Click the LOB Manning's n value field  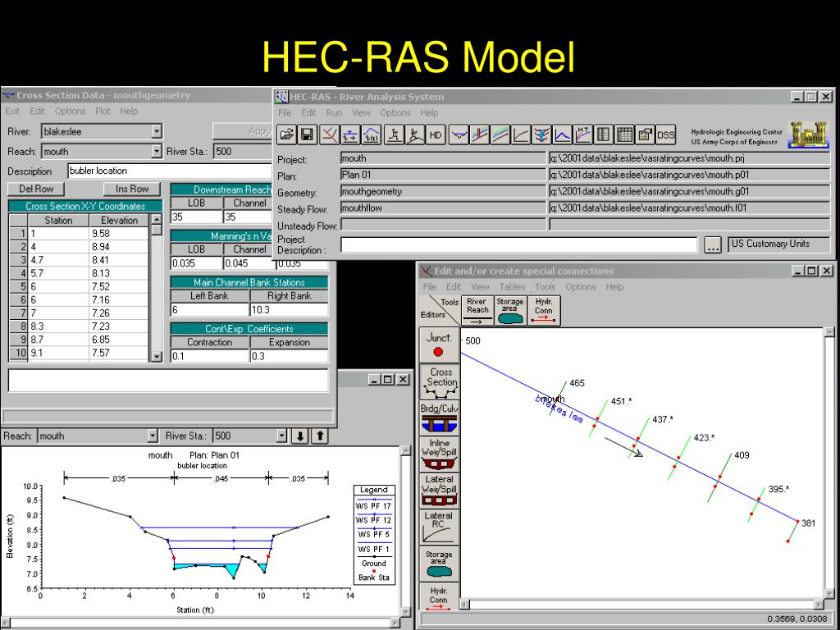[196, 263]
